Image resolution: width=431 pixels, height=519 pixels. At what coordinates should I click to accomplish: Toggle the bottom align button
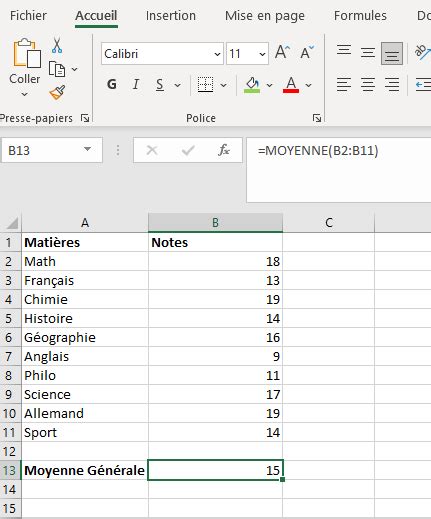[392, 53]
